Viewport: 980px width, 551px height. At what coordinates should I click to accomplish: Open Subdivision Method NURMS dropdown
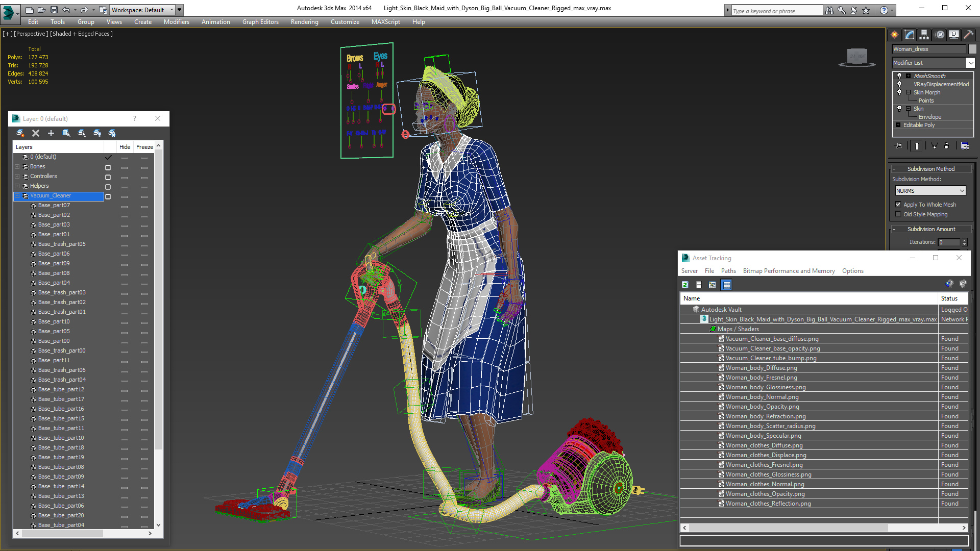[930, 190]
